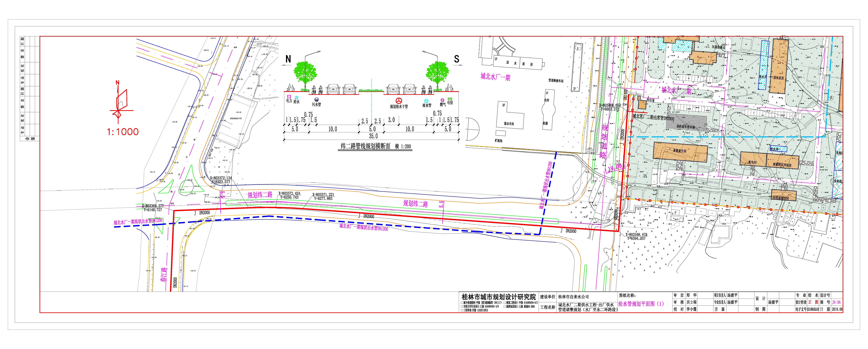Click the drawing number JG-2A
868x349 pixels.
click(836, 302)
